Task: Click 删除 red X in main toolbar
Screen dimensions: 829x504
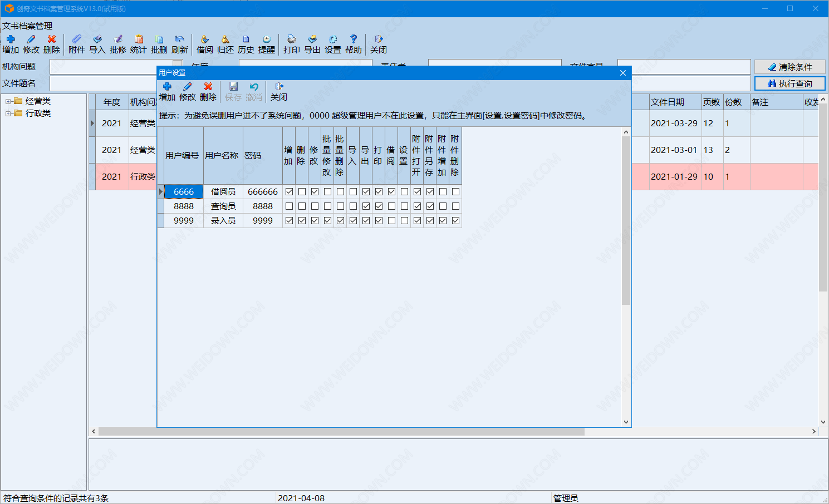Action: click(52, 44)
